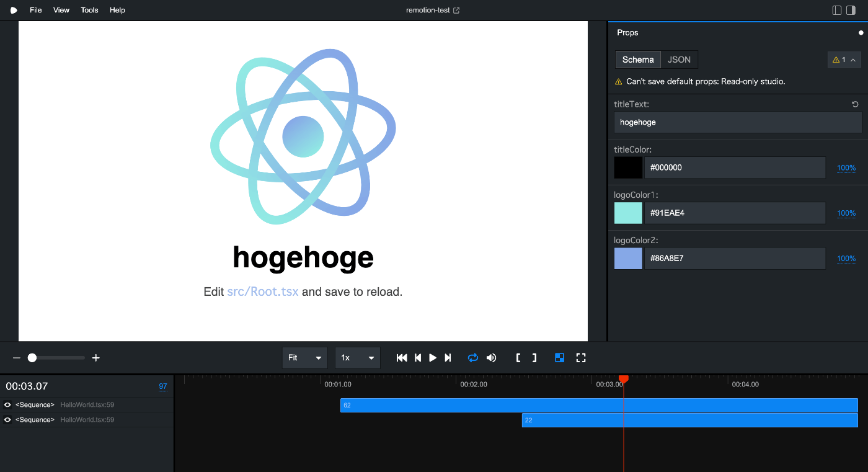Open HelloWorld.tsx:59 for second Sequence

pyautogui.click(x=87, y=420)
